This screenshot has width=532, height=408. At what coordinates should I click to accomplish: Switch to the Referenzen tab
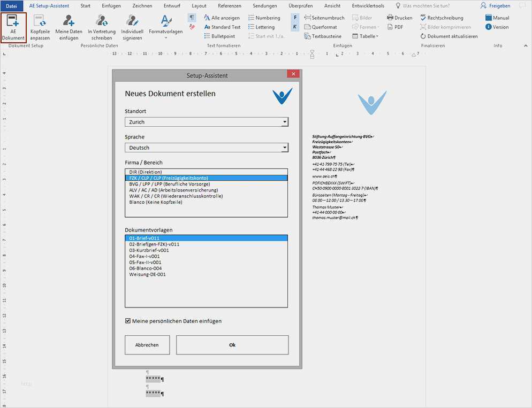(230, 6)
